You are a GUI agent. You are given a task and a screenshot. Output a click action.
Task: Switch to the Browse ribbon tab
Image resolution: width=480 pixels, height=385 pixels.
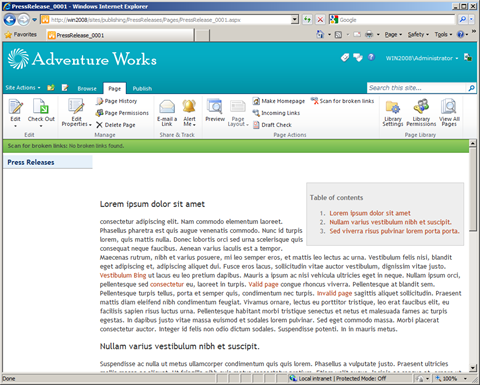[x=87, y=89]
